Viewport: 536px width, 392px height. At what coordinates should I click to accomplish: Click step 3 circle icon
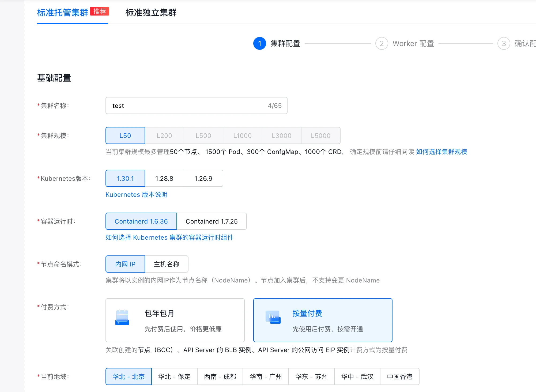(504, 43)
